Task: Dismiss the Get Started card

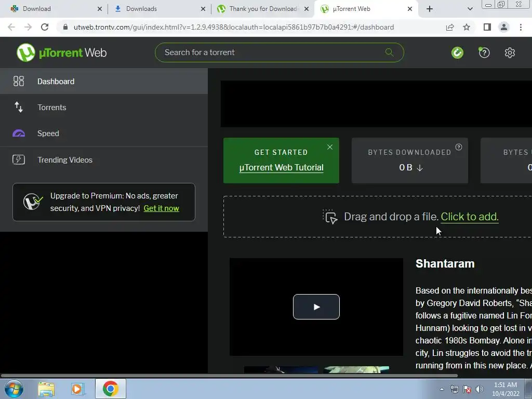Action: coord(330,147)
